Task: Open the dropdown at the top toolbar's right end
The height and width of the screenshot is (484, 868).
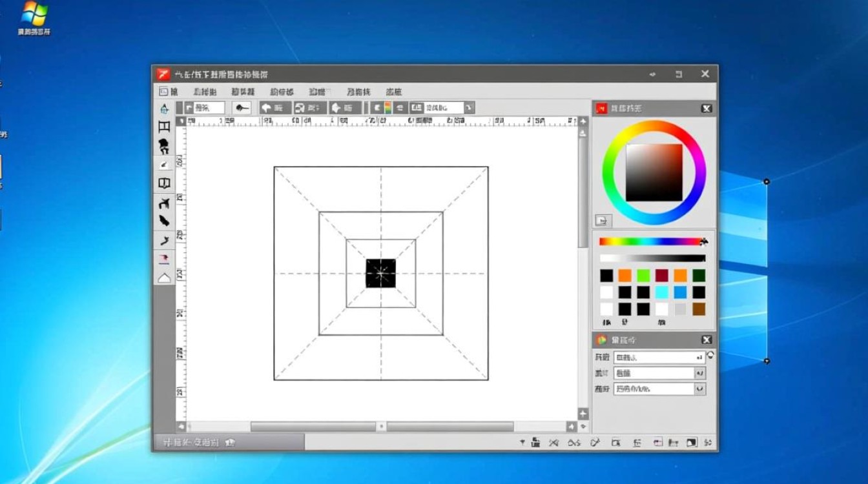Action: pos(470,108)
